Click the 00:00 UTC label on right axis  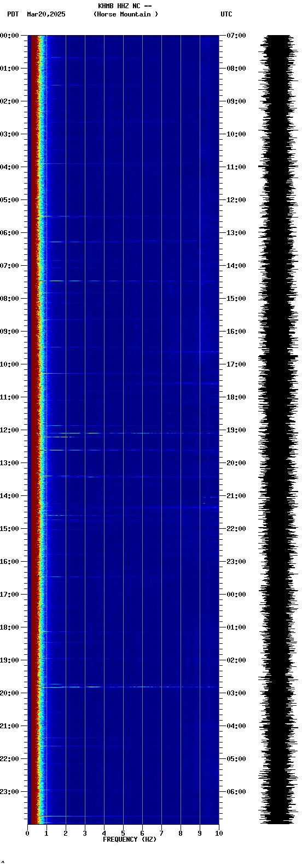[236, 595]
